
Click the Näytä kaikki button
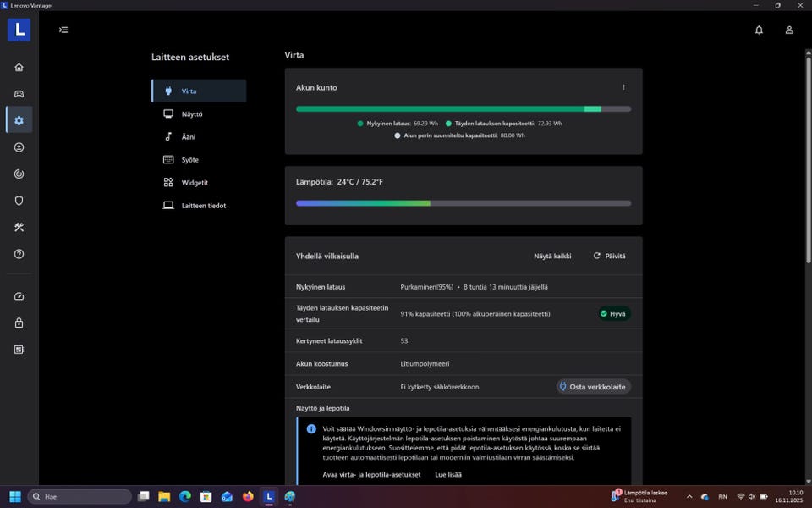[552, 256]
